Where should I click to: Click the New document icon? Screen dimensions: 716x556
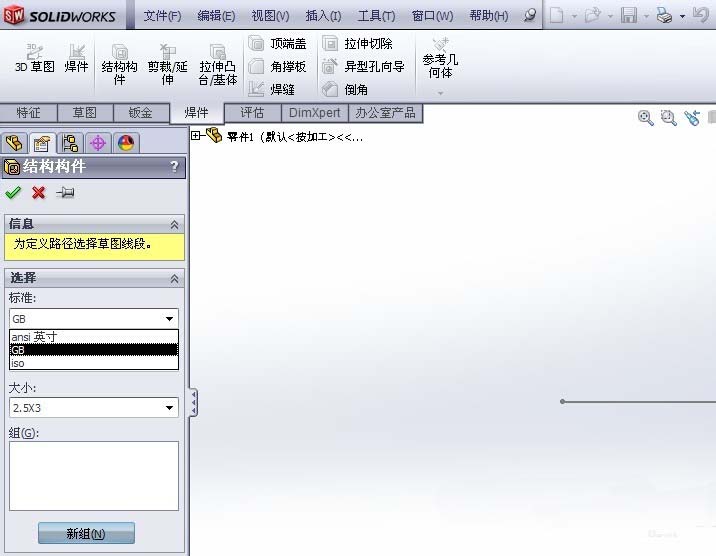tap(556, 16)
